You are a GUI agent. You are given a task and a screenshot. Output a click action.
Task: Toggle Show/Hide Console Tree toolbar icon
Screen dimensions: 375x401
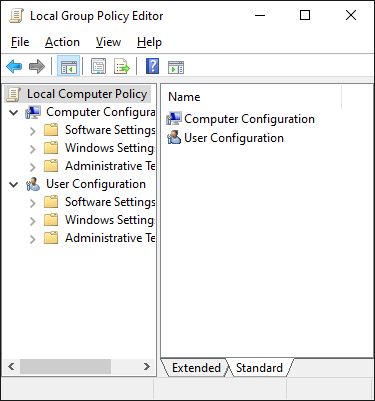[x=69, y=66]
